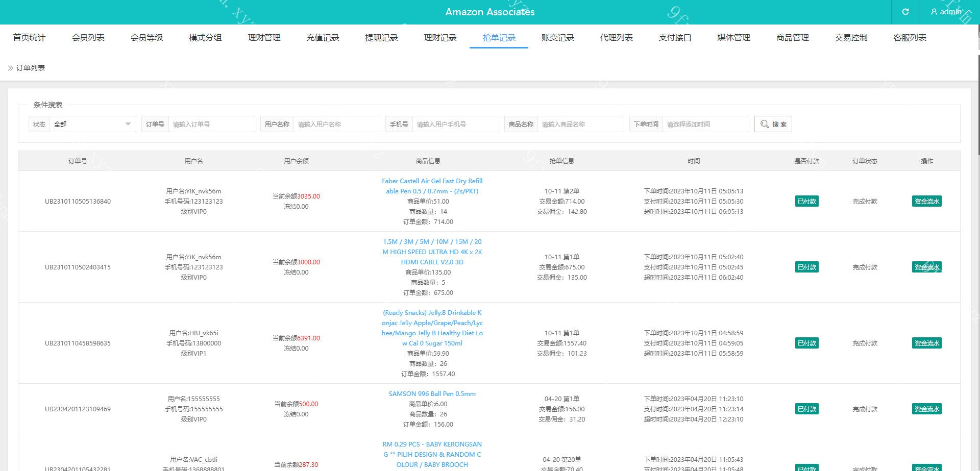Click order number UB2304201123109469
This screenshot has width=980, height=471.
click(78, 409)
